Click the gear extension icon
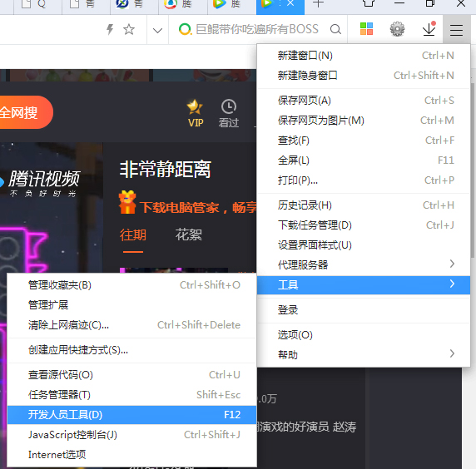Image resolution: width=476 pixels, height=469 pixels. 397,29
